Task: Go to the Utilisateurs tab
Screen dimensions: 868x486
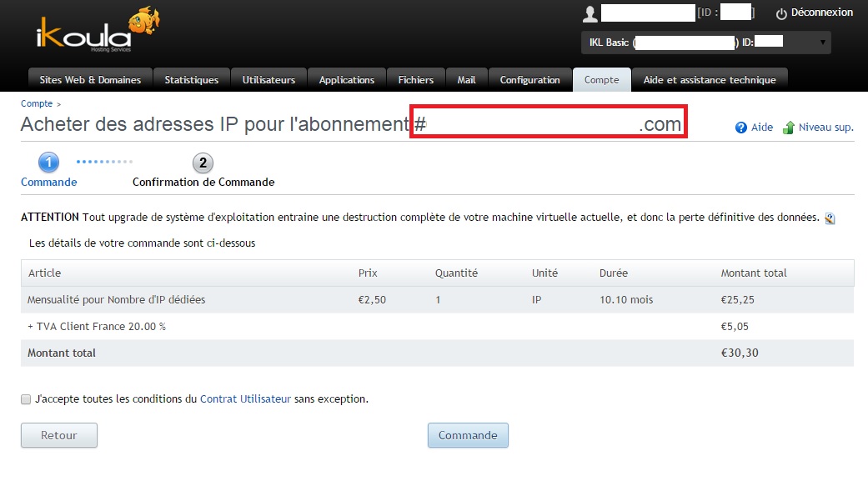Action: click(x=268, y=80)
